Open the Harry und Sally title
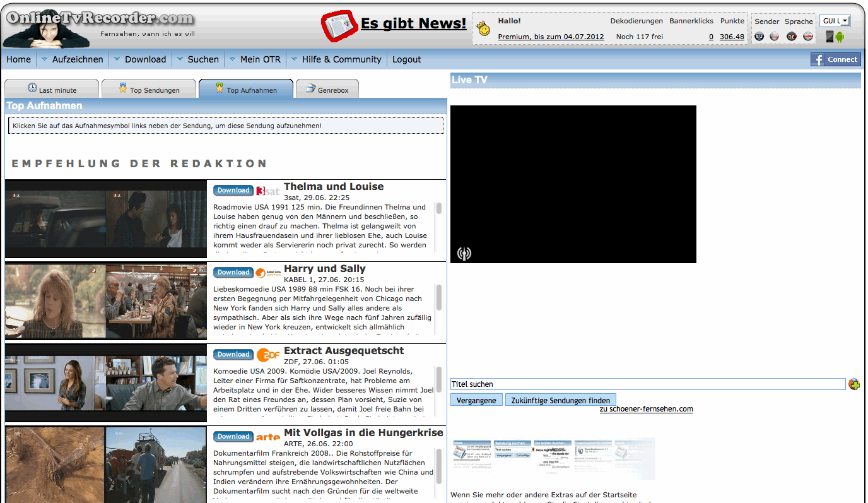Screen dimensions: 868x503 (x=325, y=269)
